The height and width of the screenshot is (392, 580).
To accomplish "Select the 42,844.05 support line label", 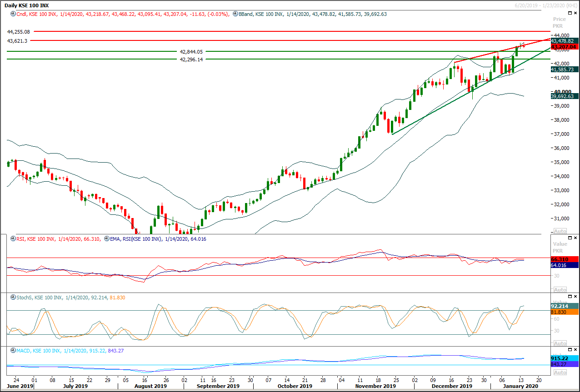I will [191, 52].
